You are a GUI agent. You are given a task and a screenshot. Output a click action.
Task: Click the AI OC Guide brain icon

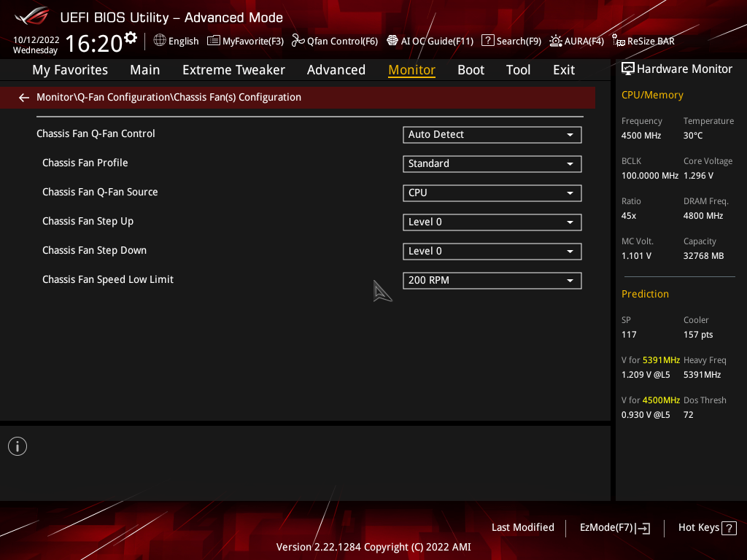tap(392, 41)
